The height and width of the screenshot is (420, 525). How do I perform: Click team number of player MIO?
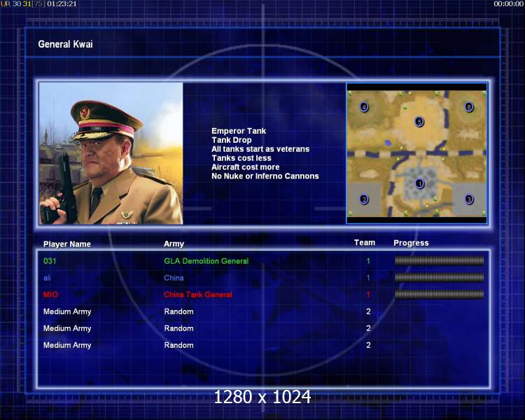click(368, 295)
